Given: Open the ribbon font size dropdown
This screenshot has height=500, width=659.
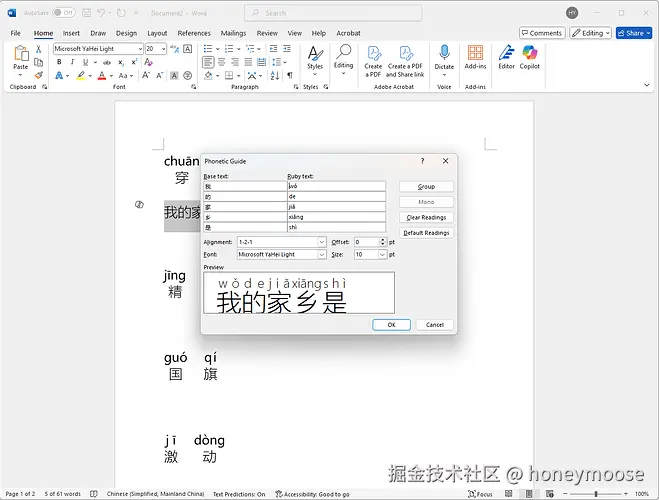Looking at the screenshot, I should click(x=163, y=49).
